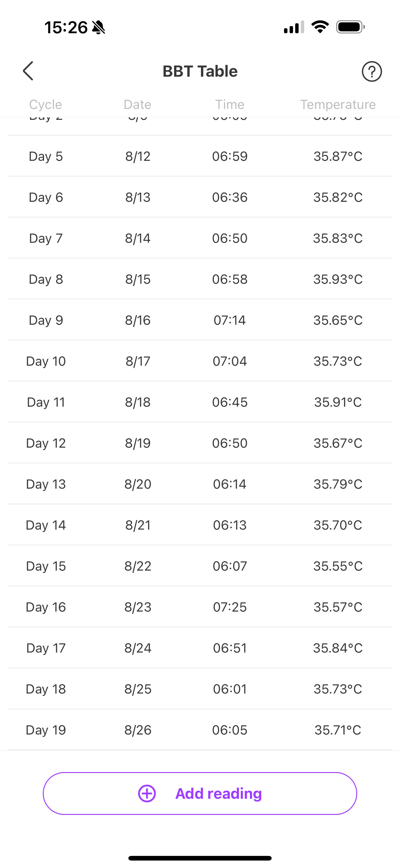Open the help question mark icon
Screen dimensions: 400x868
point(371,71)
